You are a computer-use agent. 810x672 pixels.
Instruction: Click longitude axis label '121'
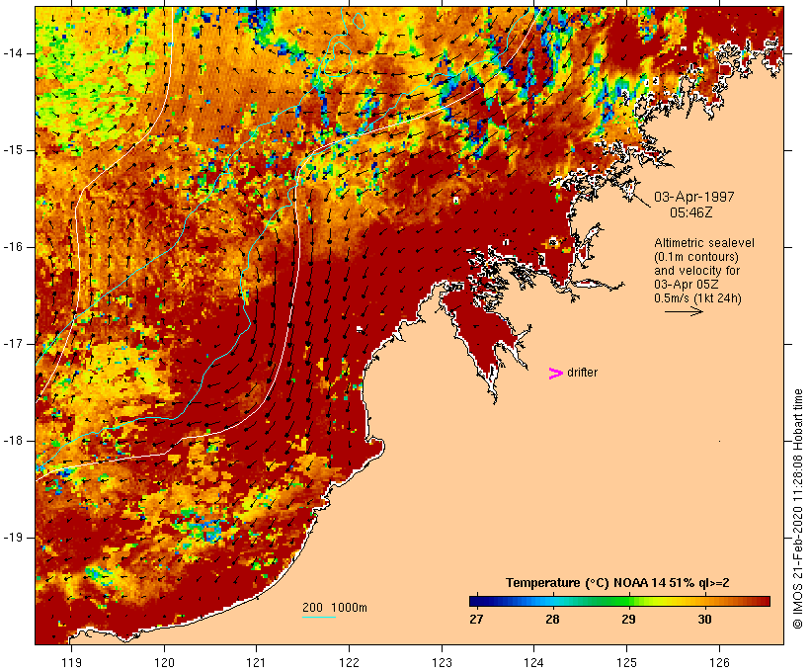[256, 662]
